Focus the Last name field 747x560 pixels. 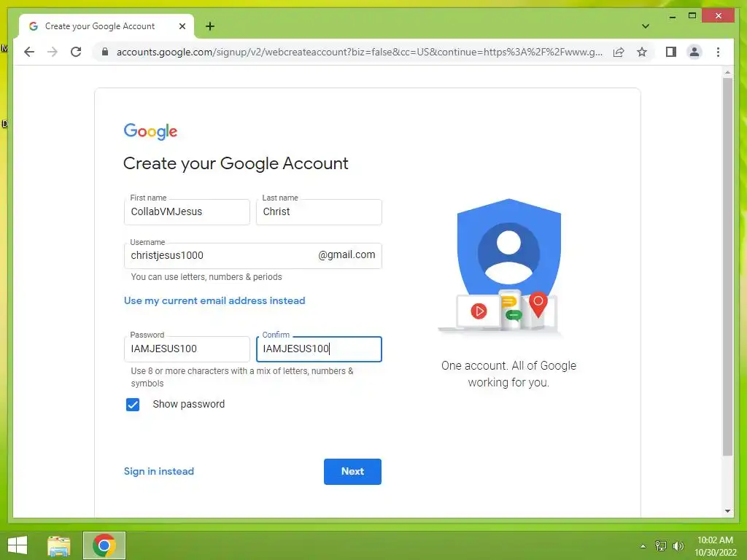319,212
